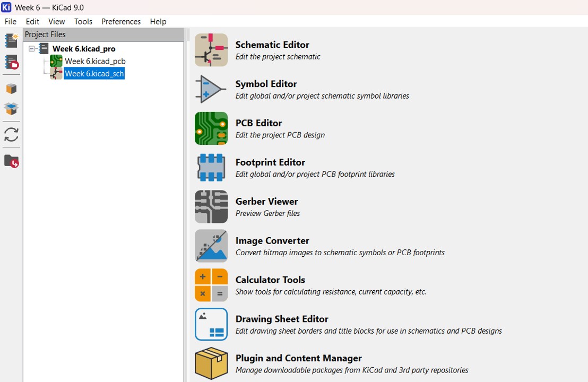Open the Symbol Editor op-amp icon

[211, 89]
